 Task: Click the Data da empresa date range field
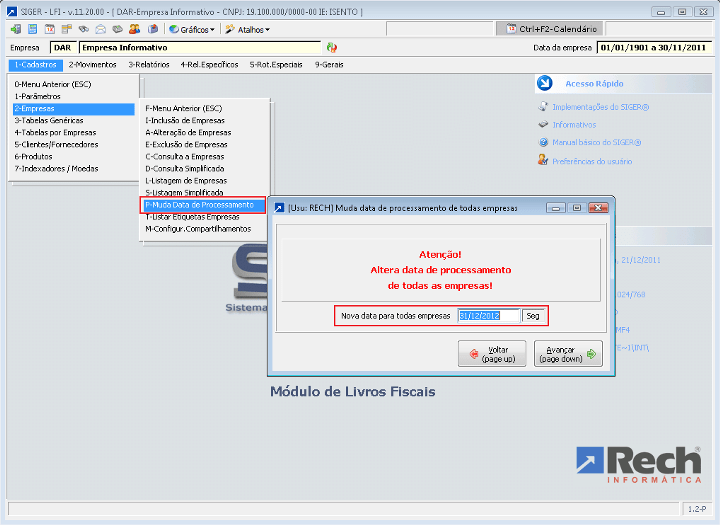(654, 47)
